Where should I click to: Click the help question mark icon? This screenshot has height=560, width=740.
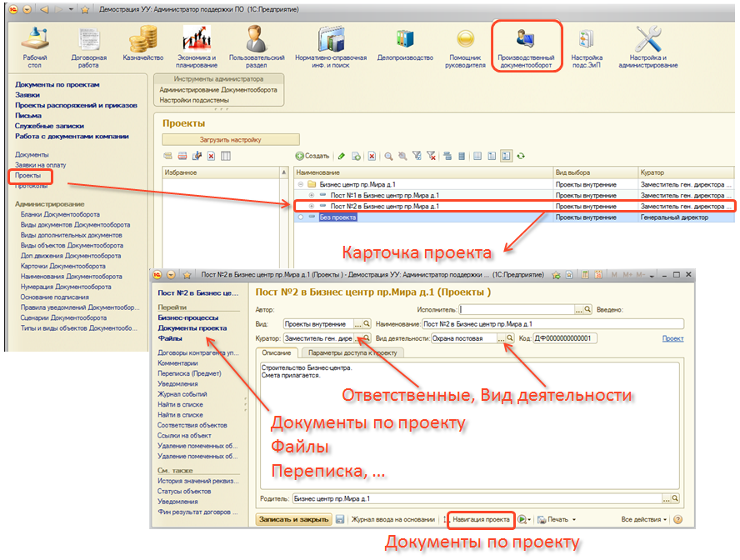coord(677,519)
